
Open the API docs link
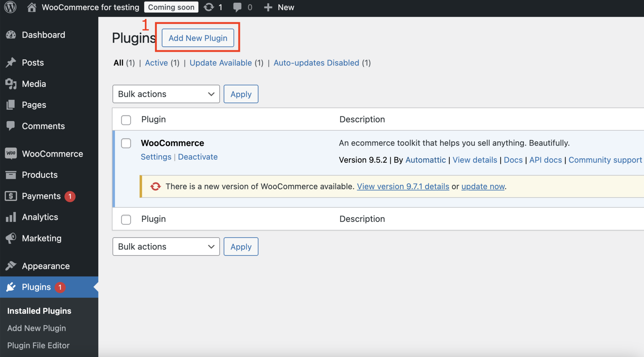pyautogui.click(x=545, y=160)
